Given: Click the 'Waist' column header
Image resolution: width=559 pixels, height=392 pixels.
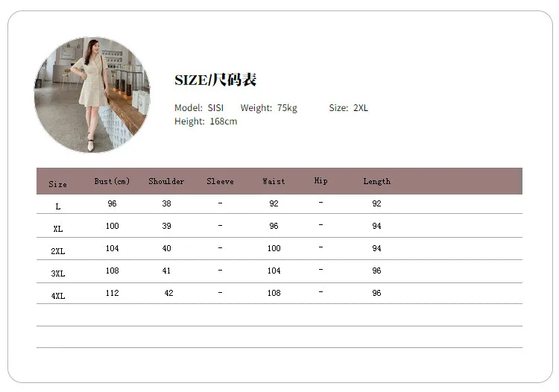Looking at the screenshot, I should 274,181.
